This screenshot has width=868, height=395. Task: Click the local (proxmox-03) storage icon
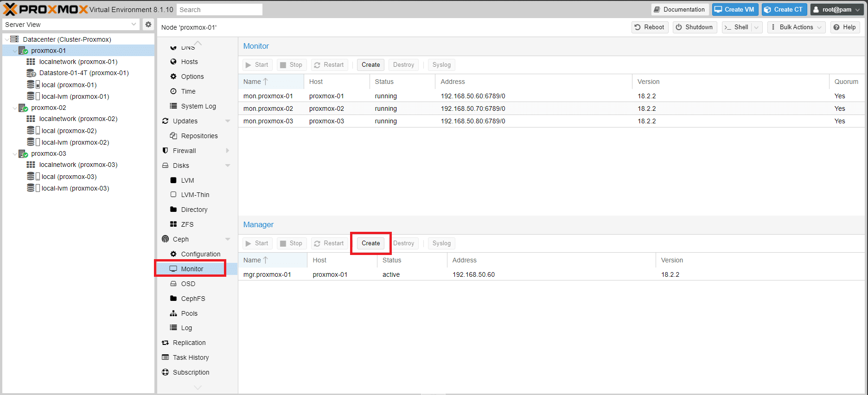[33, 176]
